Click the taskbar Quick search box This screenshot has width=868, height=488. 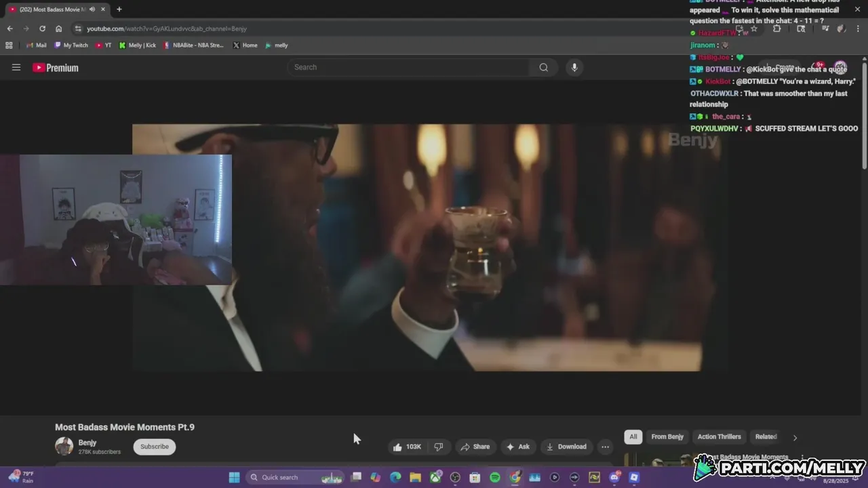tap(295, 477)
